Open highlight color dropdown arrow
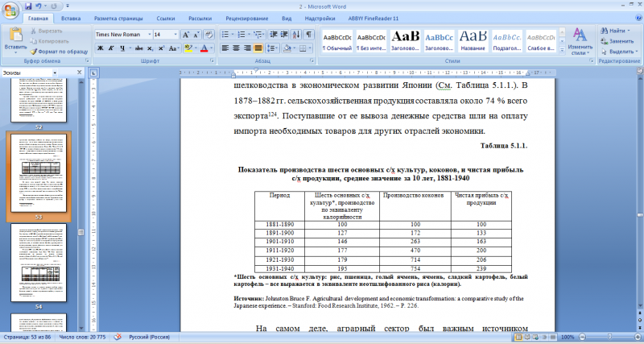 (196, 48)
